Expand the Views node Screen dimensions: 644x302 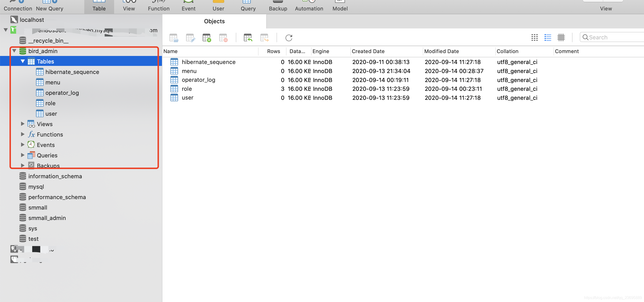22,124
